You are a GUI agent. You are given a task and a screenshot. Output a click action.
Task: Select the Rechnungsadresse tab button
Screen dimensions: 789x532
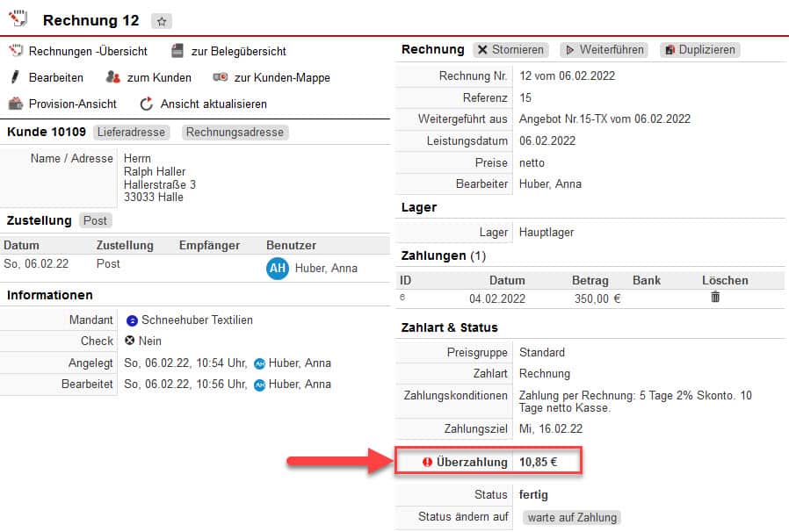(x=235, y=133)
